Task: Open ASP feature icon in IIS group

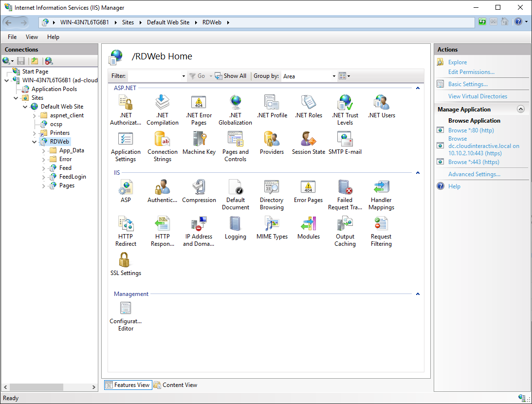Action: pyautogui.click(x=126, y=191)
